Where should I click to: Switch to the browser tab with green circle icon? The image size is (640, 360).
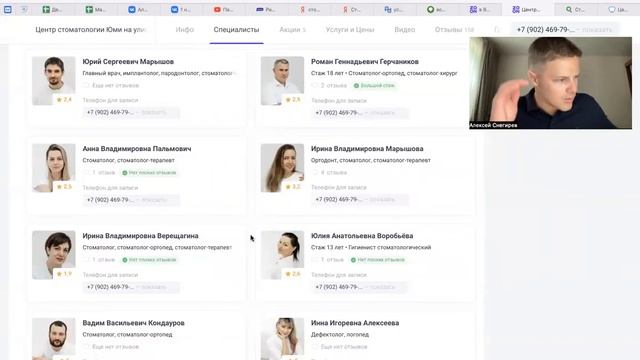436,9
